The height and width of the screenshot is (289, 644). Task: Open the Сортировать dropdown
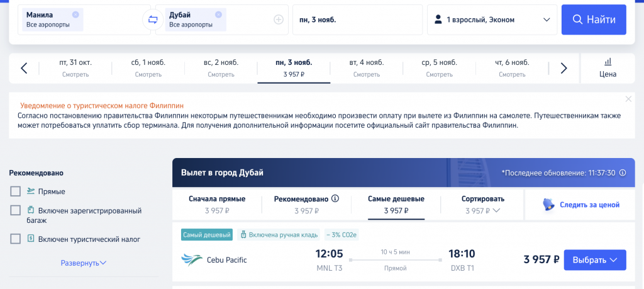pos(482,205)
